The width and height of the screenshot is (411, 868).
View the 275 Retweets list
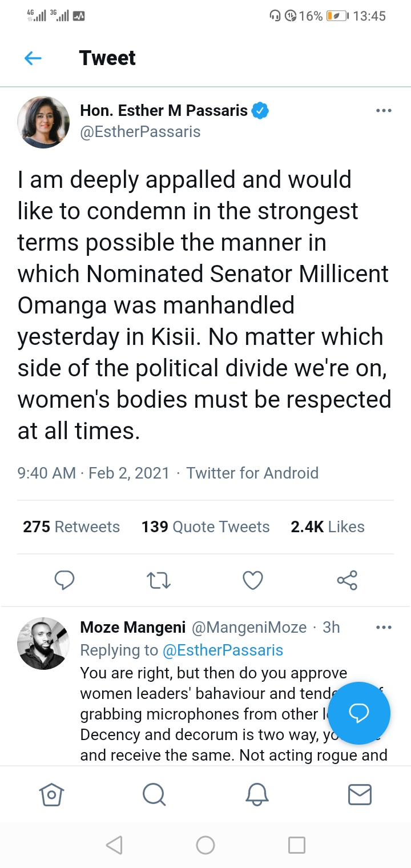pyautogui.click(x=71, y=527)
